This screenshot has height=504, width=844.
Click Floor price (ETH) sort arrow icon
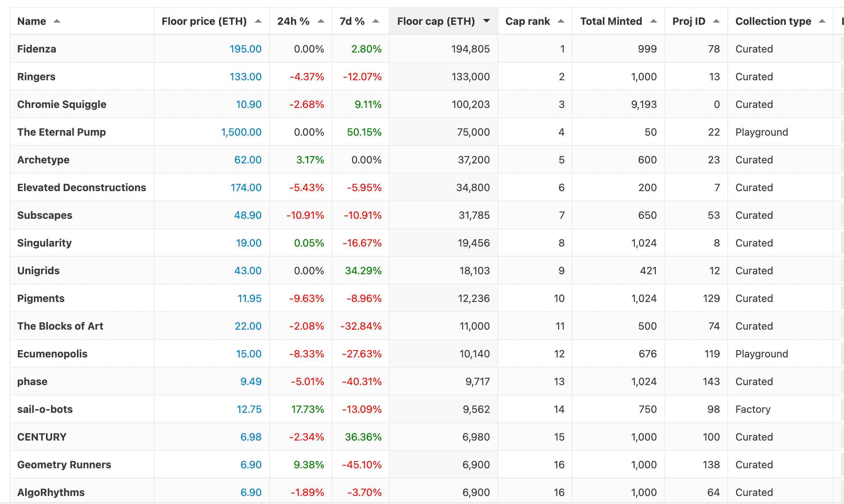click(258, 21)
